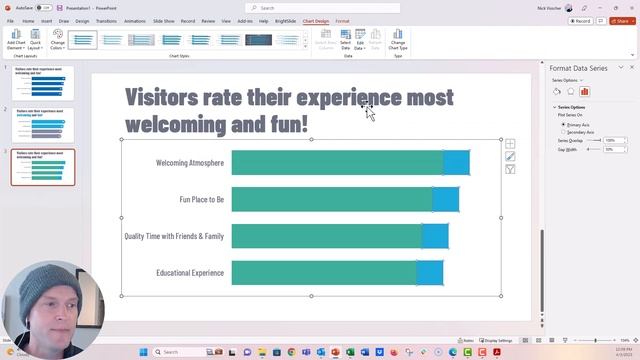The image size is (640, 360).
Task: Select the Series Options bar chart icon
Action: pos(584,92)
